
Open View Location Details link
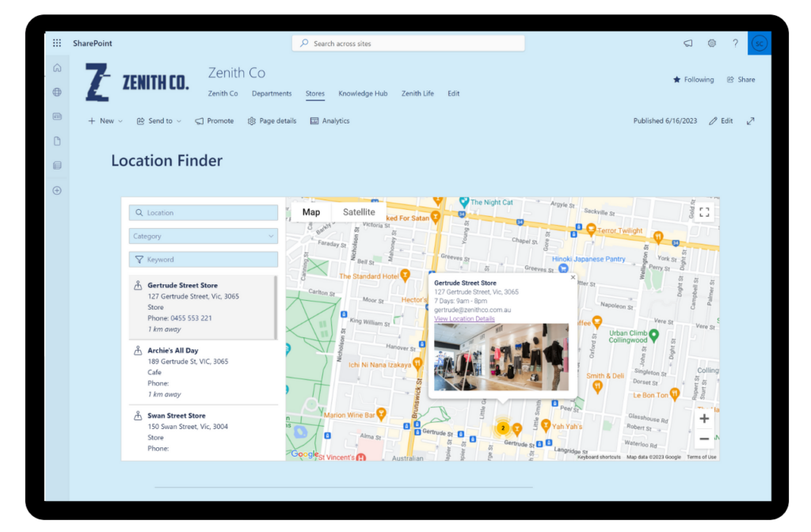[x=464, y=318]
